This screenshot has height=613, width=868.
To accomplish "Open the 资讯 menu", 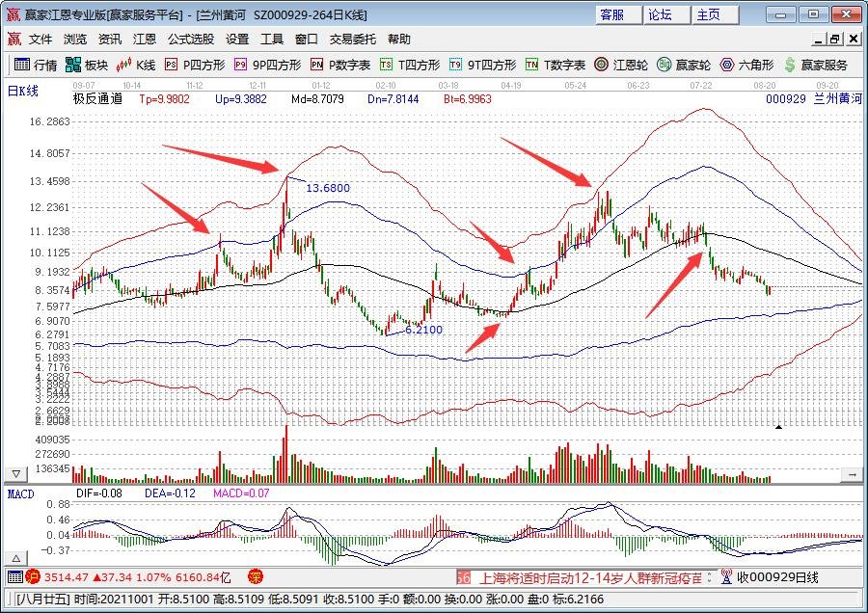I will pyautogui.click(x=110, y=39).
